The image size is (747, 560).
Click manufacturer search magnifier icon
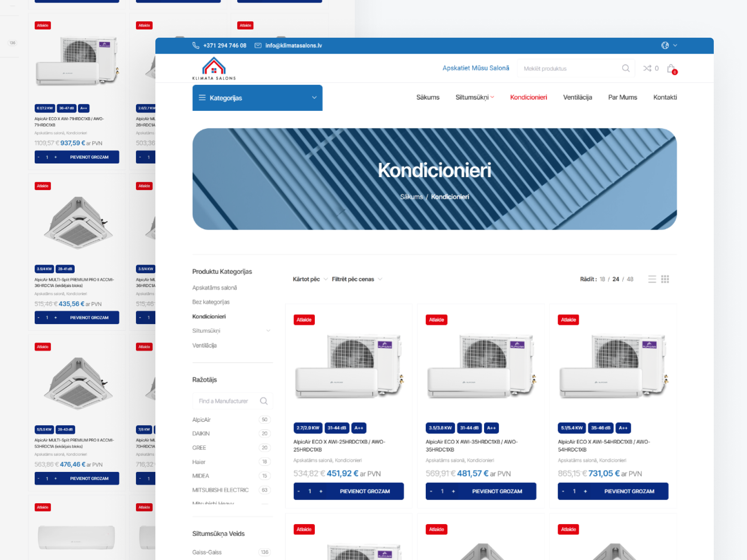pyautogui.click(x=264, y=401)
